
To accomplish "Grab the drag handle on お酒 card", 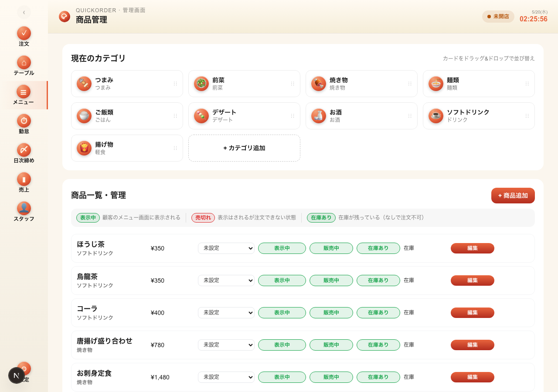I will (x=410, y=116).
